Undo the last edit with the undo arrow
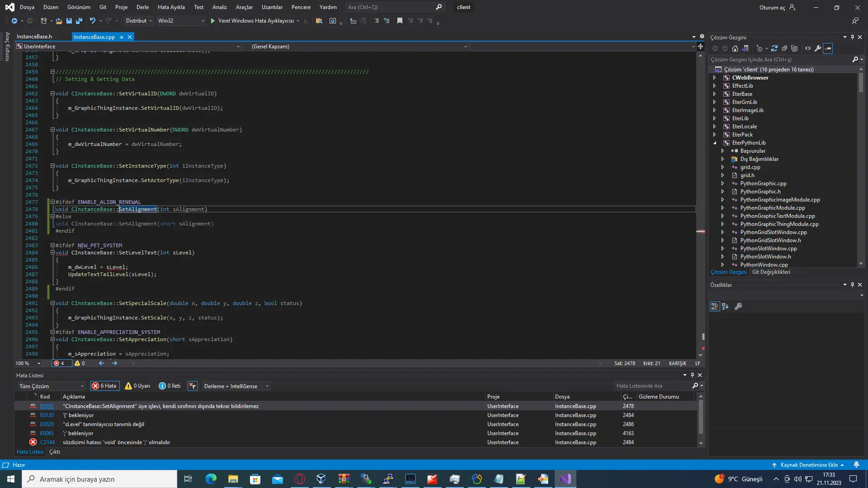This screenshot has height=488, width=868. tap(93, 21)
